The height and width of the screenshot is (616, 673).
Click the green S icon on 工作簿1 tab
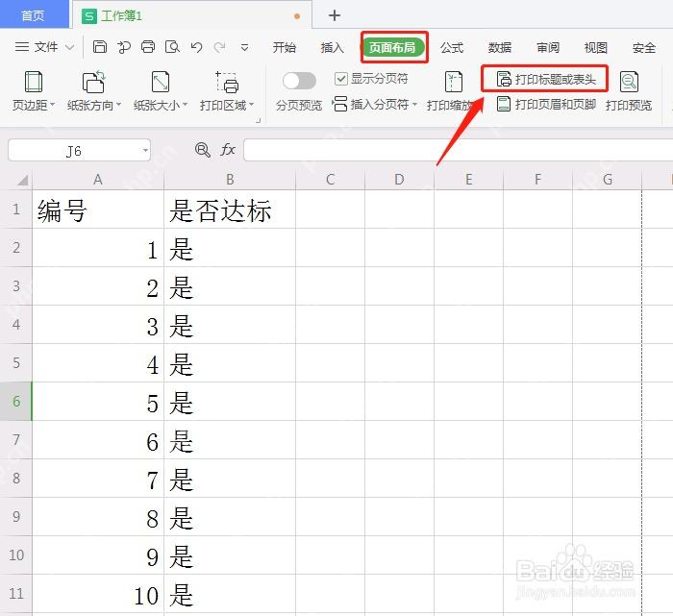pos(89,16)
